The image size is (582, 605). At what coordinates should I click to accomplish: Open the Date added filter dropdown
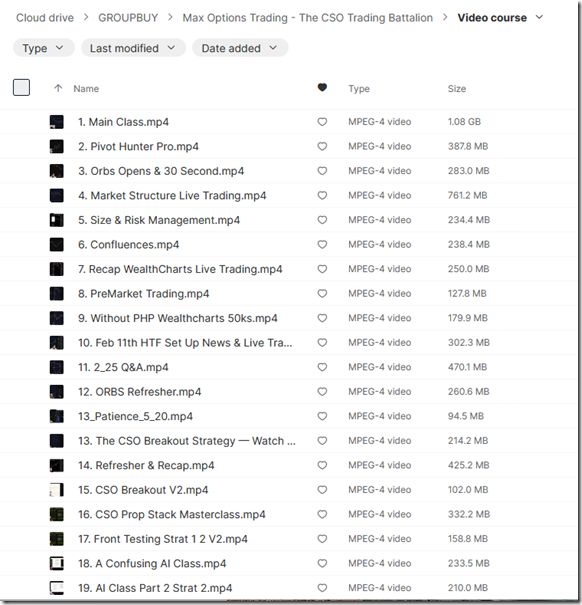(240, 48)
